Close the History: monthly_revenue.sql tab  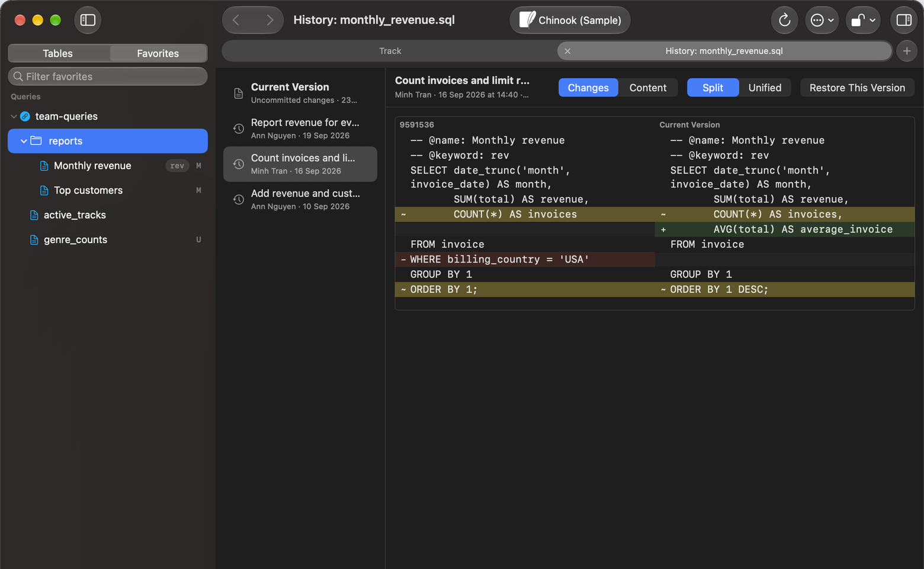[x=567, y=51]
